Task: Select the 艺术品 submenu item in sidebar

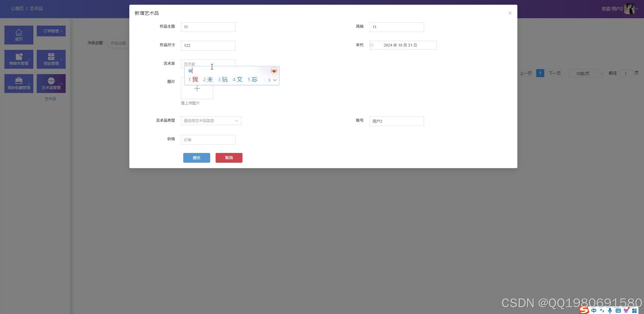Action: tap(51, 99)
